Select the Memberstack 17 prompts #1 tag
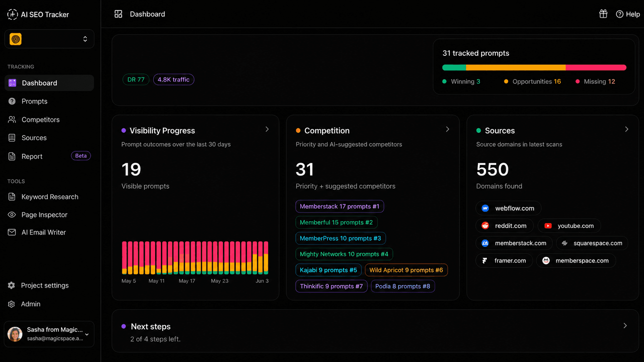Viewport: 644px width, 362px height. tap(340, 206)
